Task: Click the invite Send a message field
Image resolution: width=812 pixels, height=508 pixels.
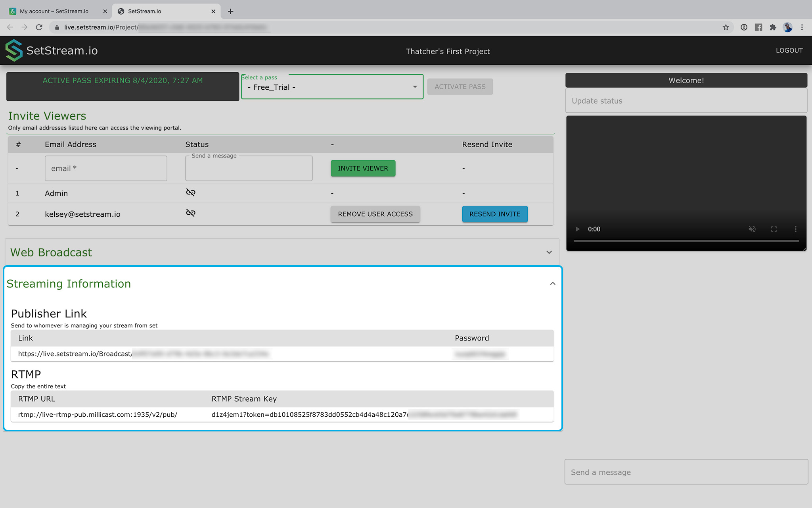Action: click(249, 168)
